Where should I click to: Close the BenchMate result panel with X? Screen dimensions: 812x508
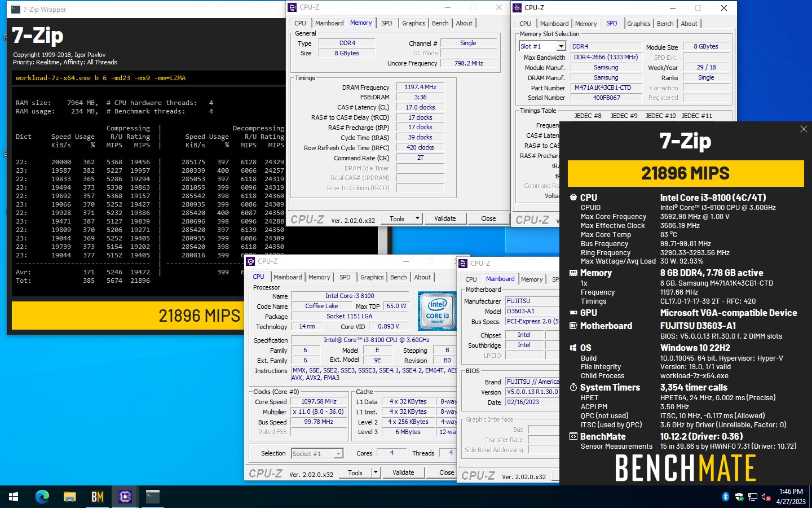click(x=804, y=129)
